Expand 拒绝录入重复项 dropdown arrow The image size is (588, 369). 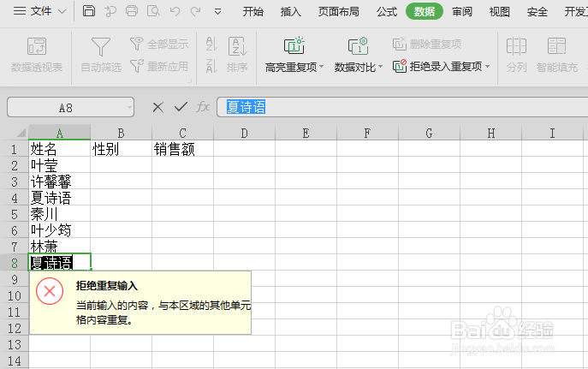pyautogui.click(x=488, y=67)
